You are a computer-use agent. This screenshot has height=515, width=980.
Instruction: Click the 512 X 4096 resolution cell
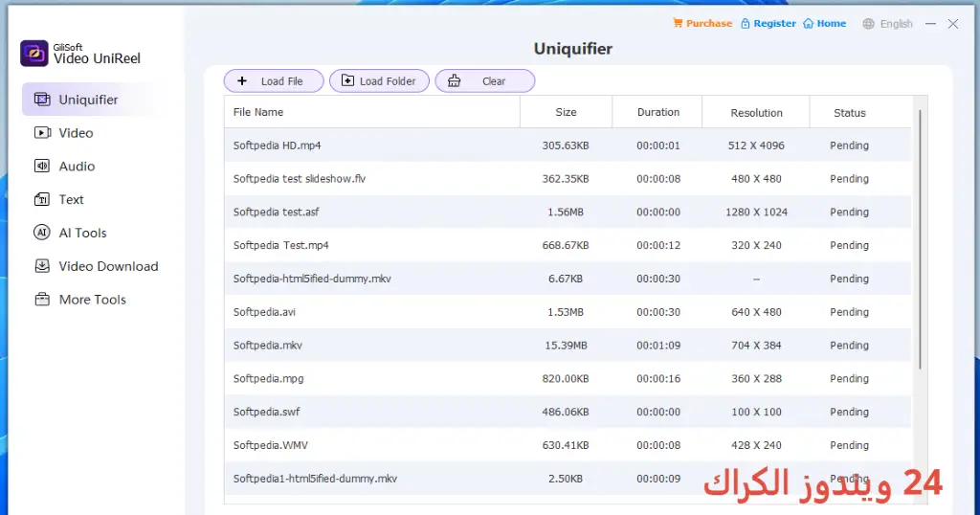(x=756, y=145)
